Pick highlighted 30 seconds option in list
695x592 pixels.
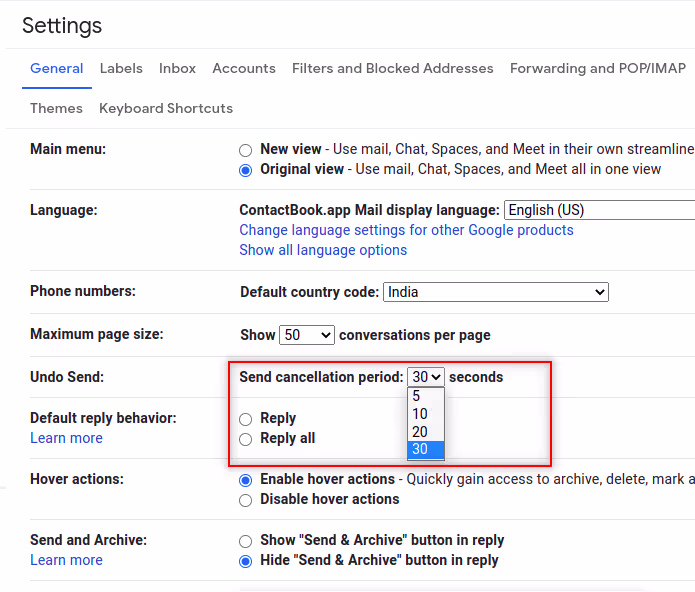(x=426, y=449)
